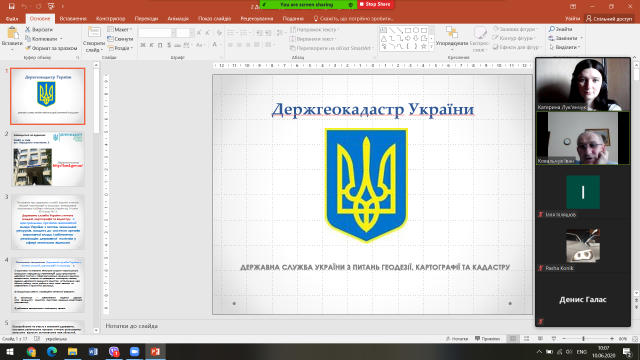The image size is (640, 360).
Task: Open the font name combo box
Action: pyautogui.click(x=157, y=33)
